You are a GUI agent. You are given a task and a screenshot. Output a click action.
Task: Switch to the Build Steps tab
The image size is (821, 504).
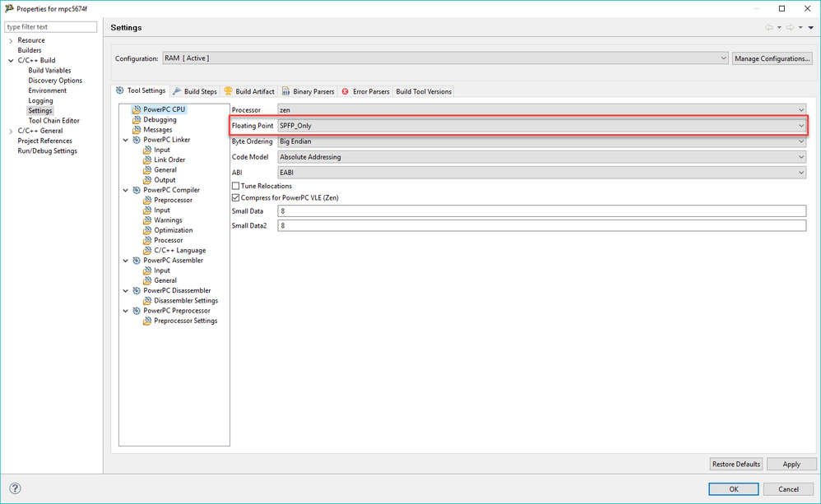(195, 91)
